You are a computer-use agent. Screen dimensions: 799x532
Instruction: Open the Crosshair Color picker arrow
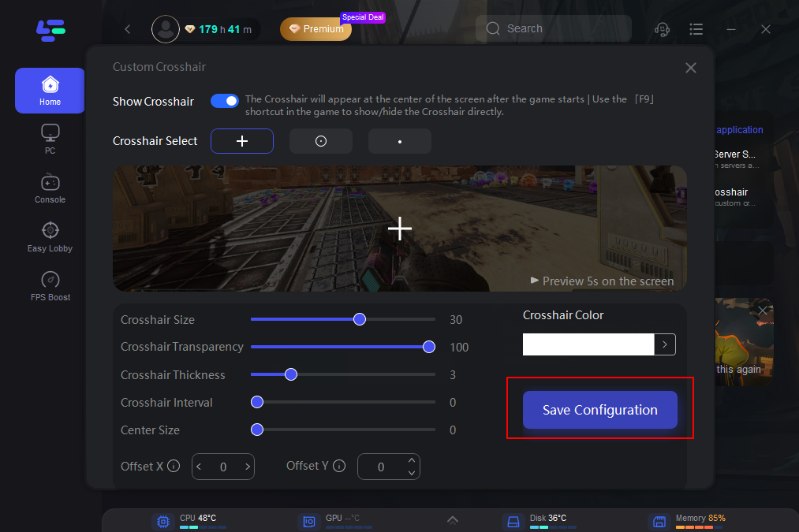[x=665, y=344]
